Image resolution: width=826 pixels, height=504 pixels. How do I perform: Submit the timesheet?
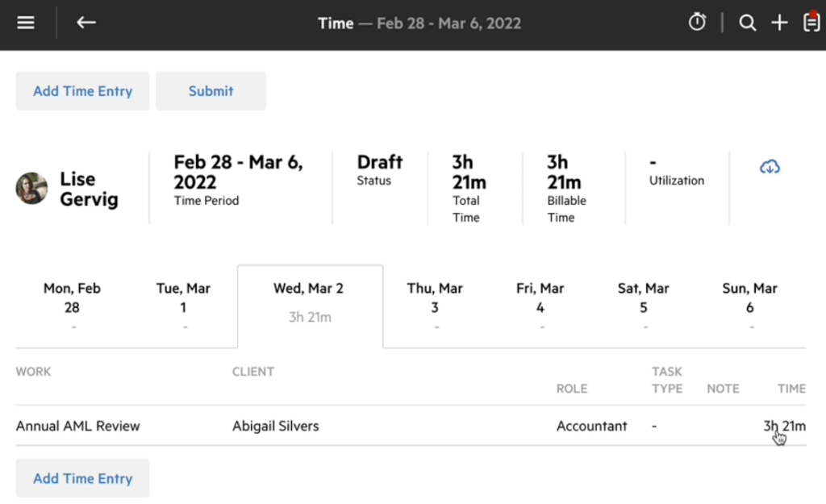coord(211,91)
